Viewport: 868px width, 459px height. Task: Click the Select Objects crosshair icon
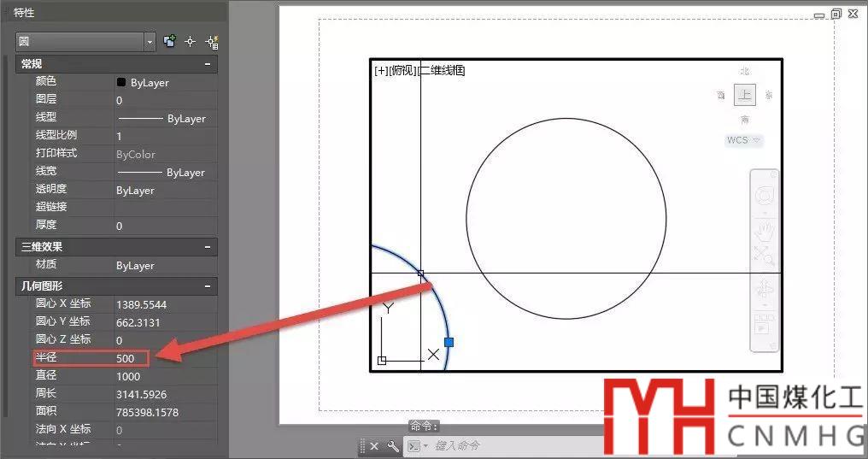[x=190, y=42]
